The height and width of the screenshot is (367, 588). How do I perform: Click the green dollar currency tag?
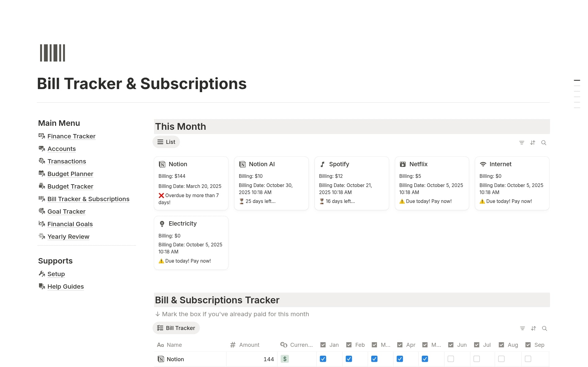coord(285,359)
